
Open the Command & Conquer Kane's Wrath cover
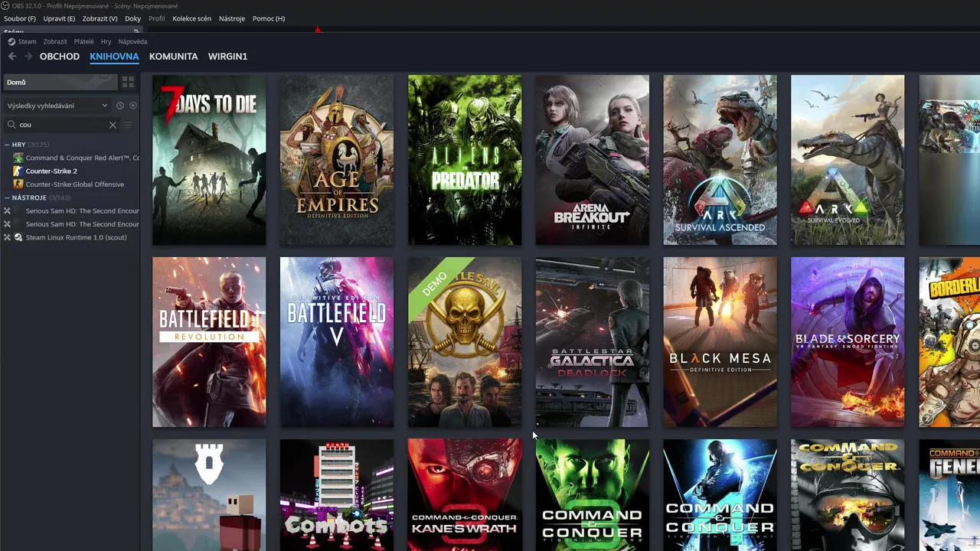(465, 495)
